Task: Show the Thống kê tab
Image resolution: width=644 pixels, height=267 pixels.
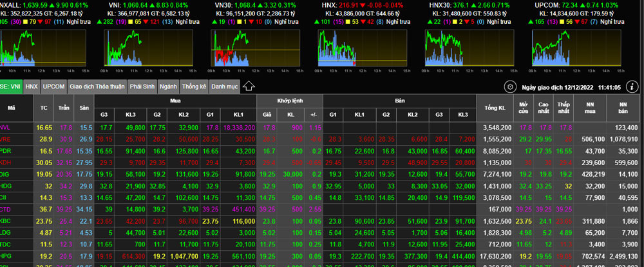Action: [194, 86]
